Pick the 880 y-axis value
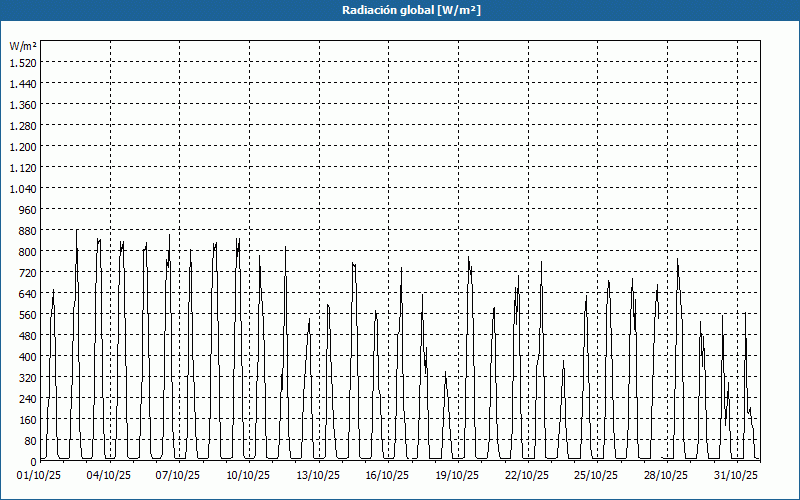The image size is (800, 500). click(x=26, y=231)
